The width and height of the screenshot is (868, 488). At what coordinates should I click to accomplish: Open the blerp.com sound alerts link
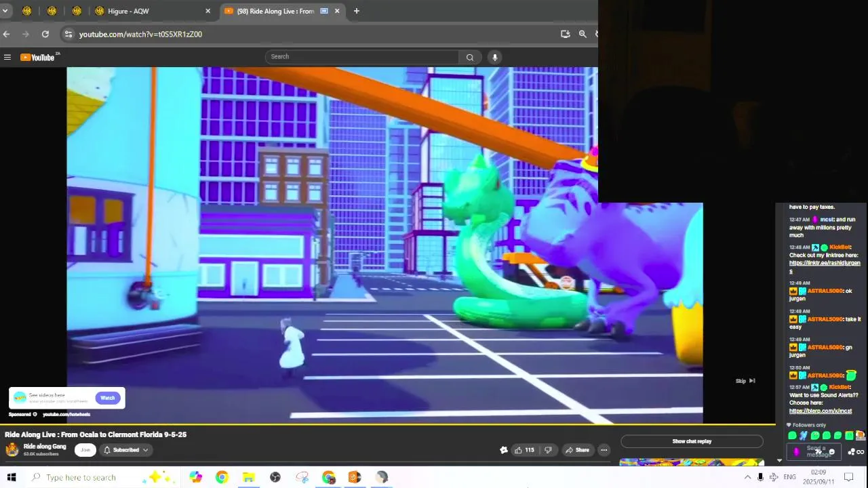pos(821,411)
